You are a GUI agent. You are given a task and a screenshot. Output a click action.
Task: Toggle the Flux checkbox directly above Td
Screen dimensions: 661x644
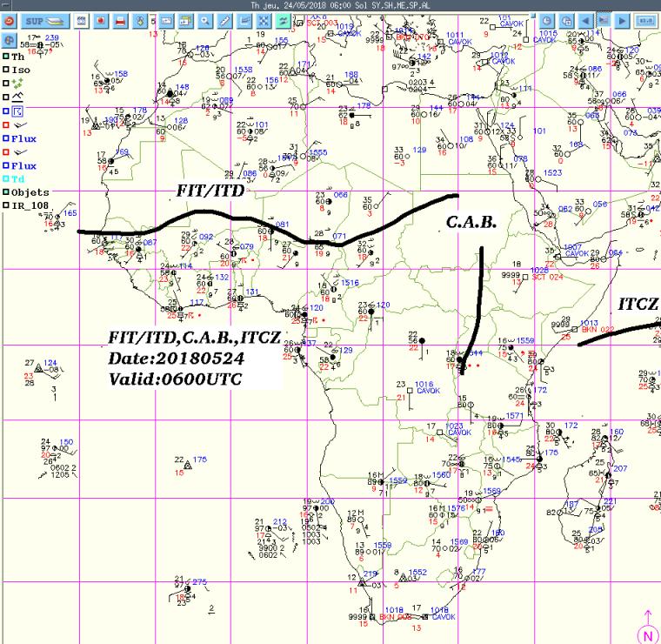(6, 165)
